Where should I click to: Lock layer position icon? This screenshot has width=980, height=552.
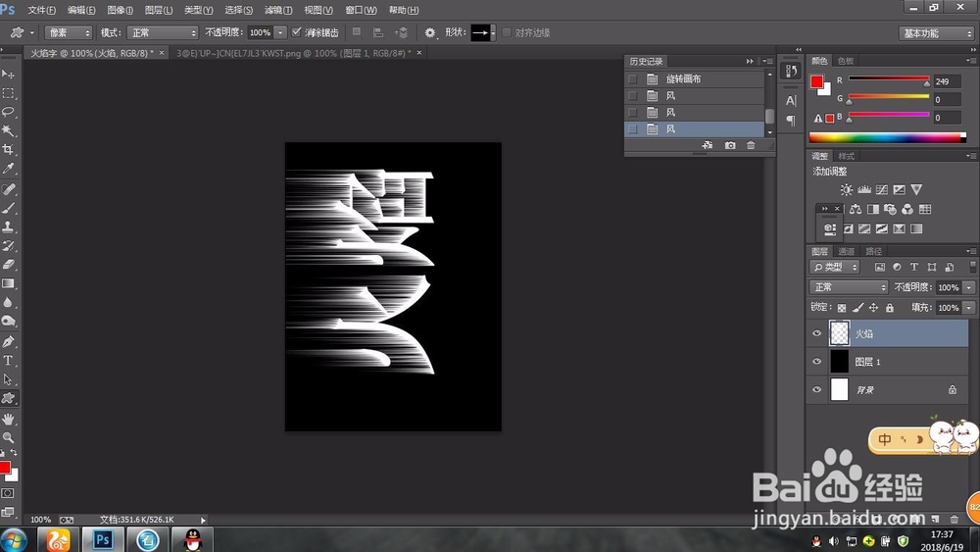click(x=873, y=308)
